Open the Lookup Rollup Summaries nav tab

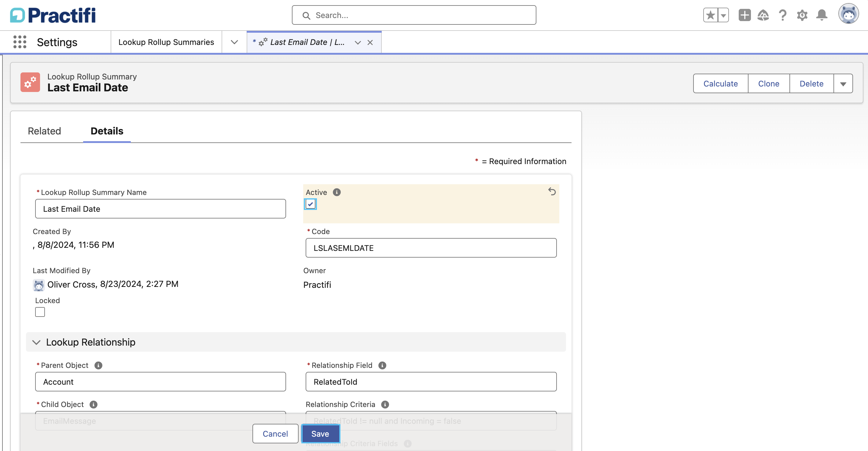coord(166,42)
